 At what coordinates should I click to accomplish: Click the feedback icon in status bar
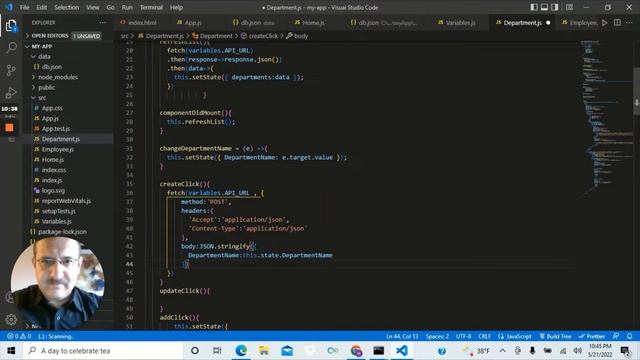tap(616, 336)
